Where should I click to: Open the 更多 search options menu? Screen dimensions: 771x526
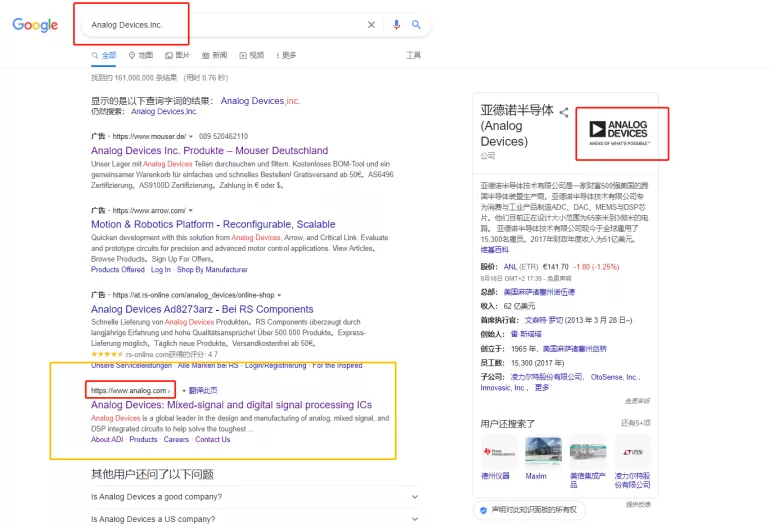(x=286, y=56)
